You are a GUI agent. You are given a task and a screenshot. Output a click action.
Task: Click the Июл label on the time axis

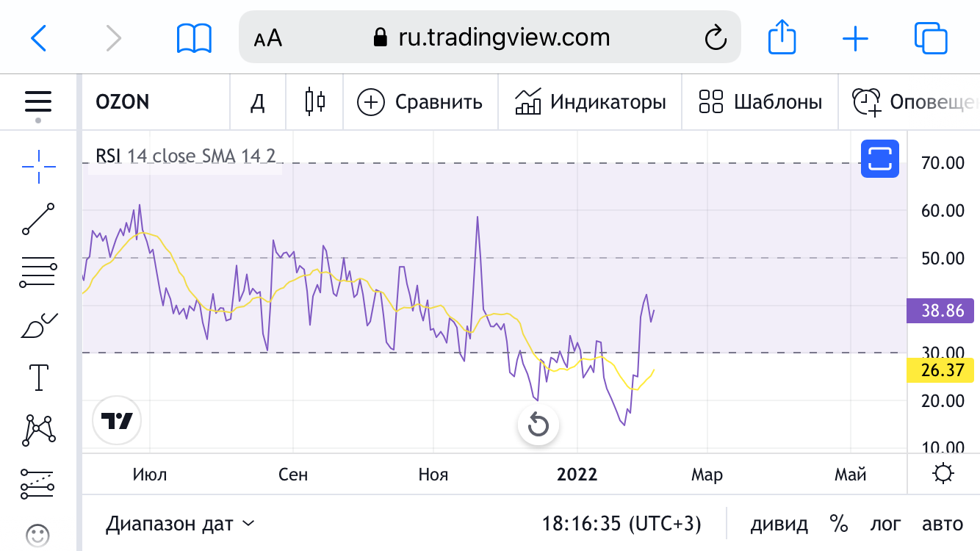(150, 475)
